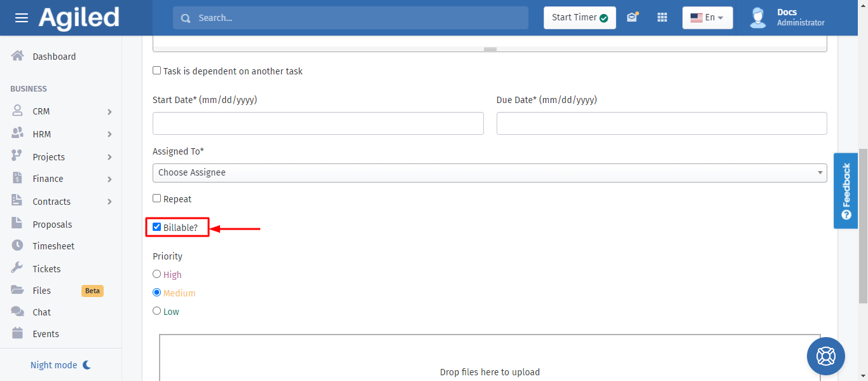Uncheck the Billable? checkbox
The image size is (868, 381).
[x=157, y=226]
